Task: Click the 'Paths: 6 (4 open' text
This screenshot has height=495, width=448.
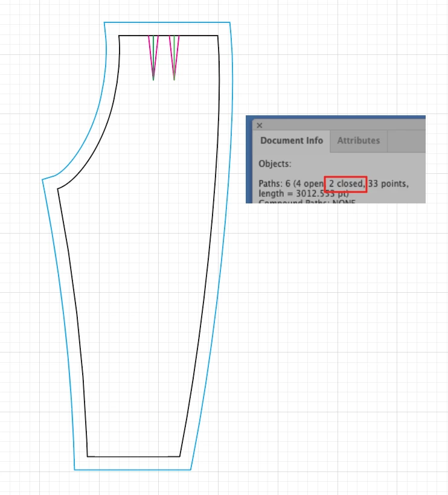Action: (x=291, y=184)
